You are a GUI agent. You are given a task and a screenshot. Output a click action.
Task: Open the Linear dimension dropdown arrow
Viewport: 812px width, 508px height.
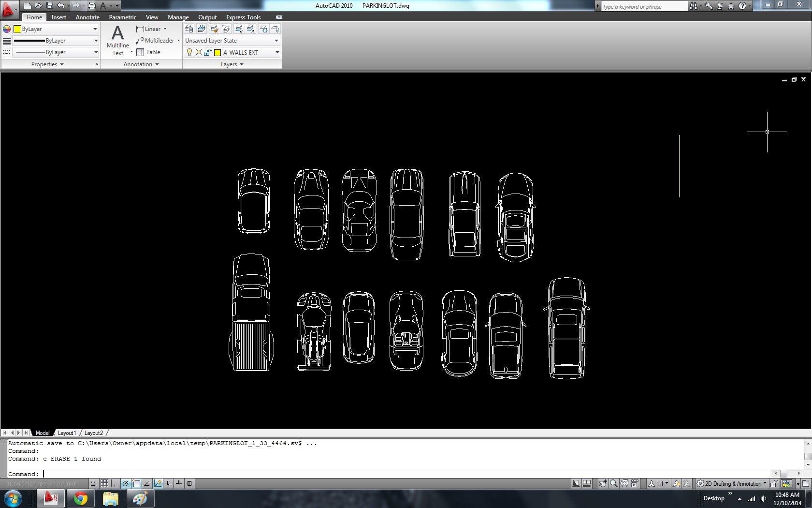(x=165, y=29)
